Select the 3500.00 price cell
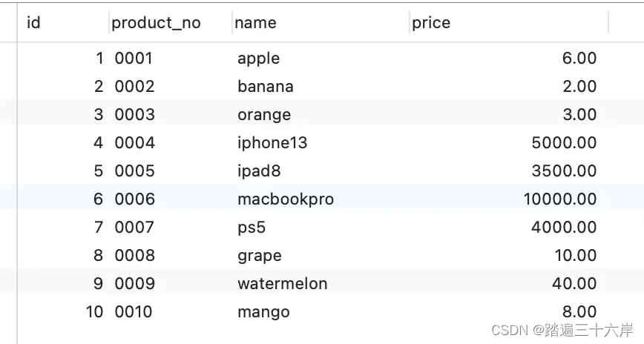Image resolution: width=644 pixels, height=344 pixels. (x=564, y=171)
